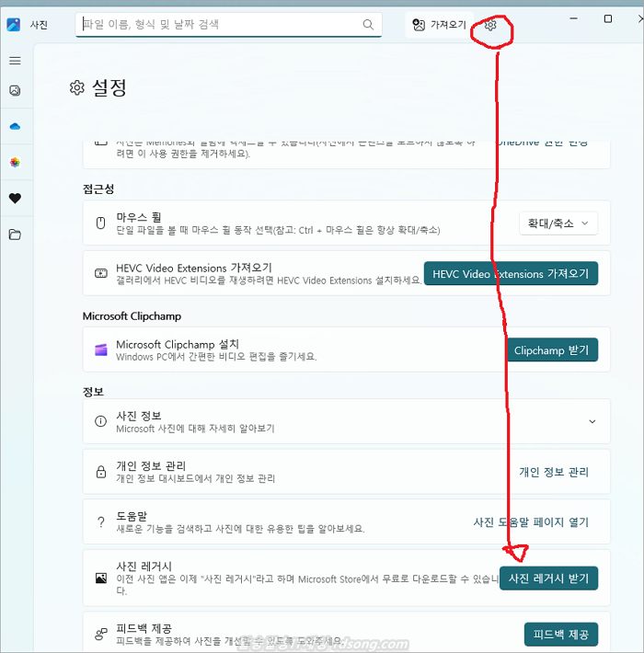Click the 가져오기 import button

coord(439,25)
